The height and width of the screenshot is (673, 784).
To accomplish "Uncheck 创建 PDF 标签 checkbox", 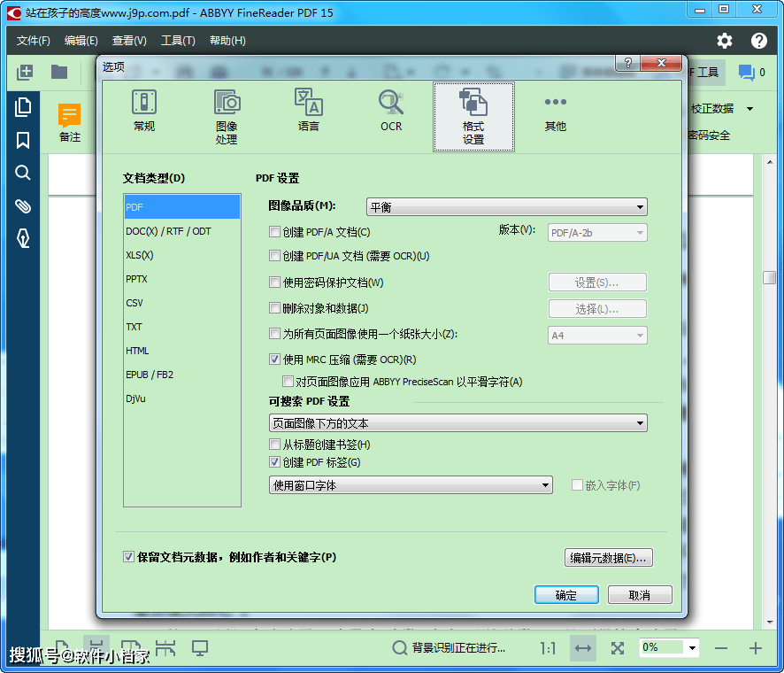I will point(274,462).
